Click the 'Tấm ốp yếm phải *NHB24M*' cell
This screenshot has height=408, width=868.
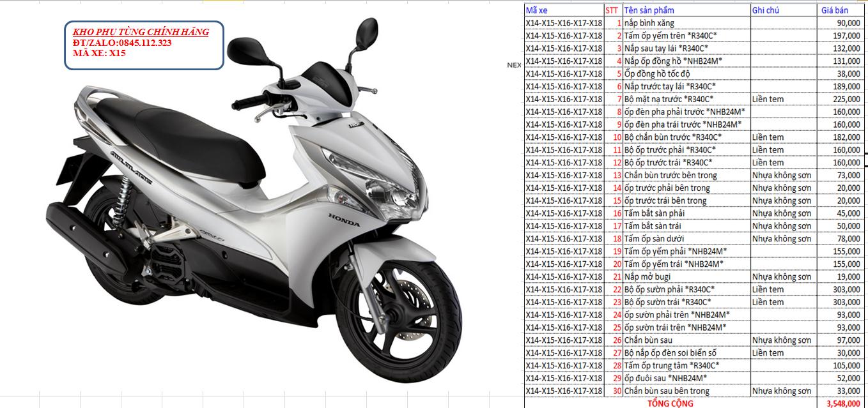pyautogui.click(x=686, y=252)
